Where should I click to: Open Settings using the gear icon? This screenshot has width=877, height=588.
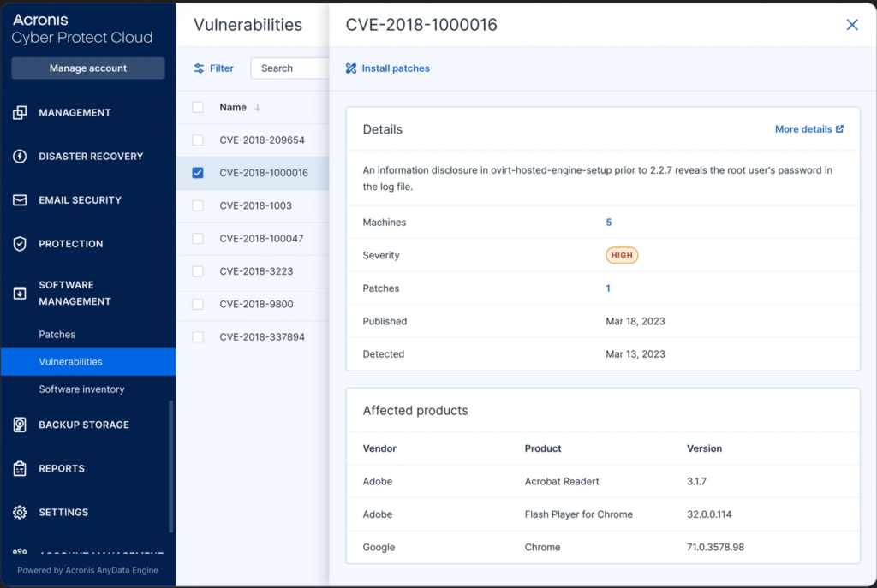18,512
